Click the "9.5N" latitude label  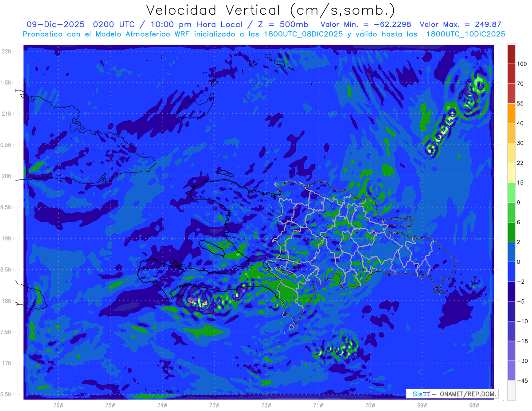[x=7, y=207]
